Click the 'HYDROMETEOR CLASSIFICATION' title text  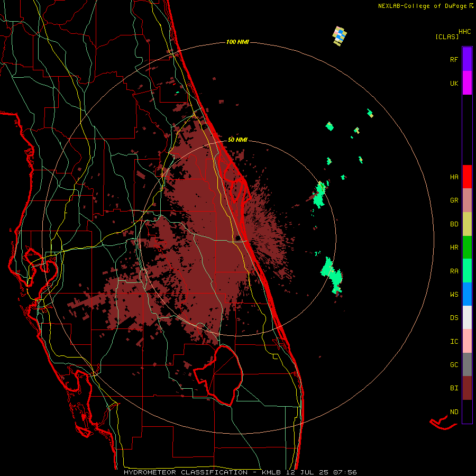(186, 472)
